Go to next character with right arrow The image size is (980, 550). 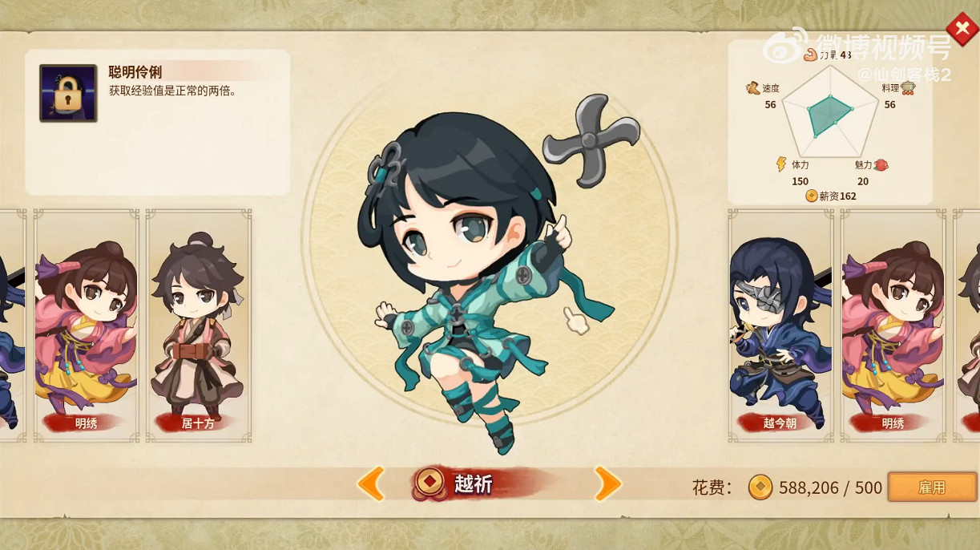[x=607, y=483]
